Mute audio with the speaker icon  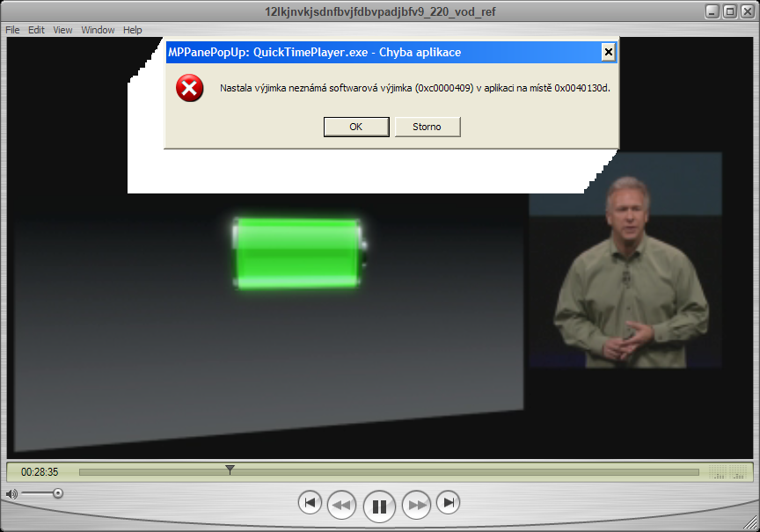tap(11, 493)
